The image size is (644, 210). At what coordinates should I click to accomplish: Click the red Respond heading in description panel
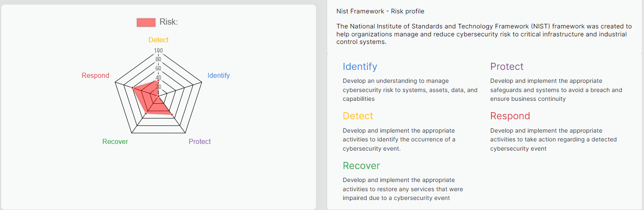tap(510, 116)
